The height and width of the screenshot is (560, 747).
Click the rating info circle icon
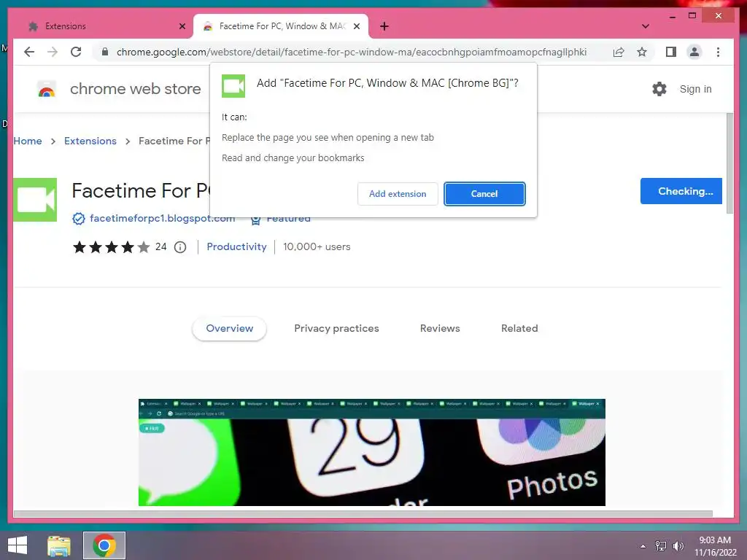180,247
